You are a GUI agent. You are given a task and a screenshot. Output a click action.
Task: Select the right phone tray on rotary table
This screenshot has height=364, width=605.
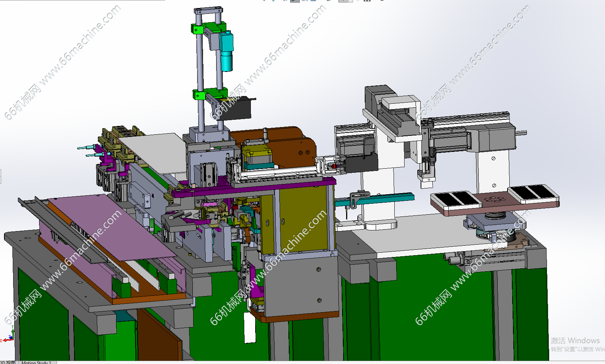(533, 193)
